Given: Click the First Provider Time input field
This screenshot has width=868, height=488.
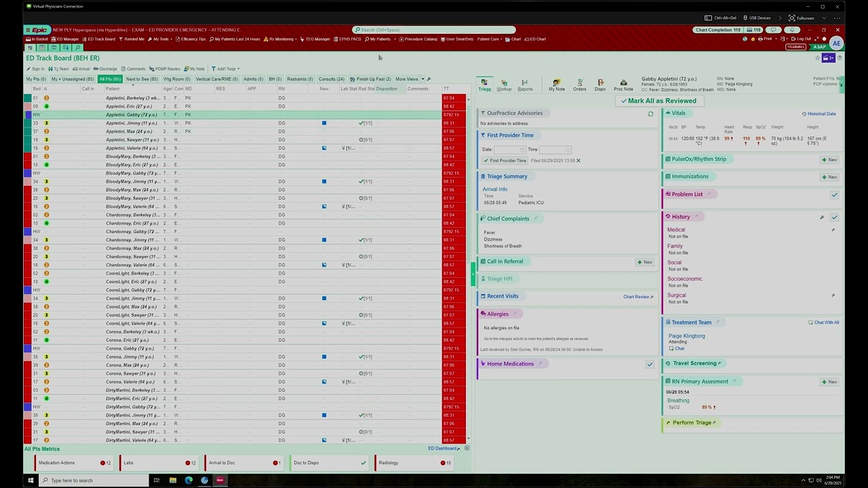Looking at the screenshot, I should pos(555,150).
